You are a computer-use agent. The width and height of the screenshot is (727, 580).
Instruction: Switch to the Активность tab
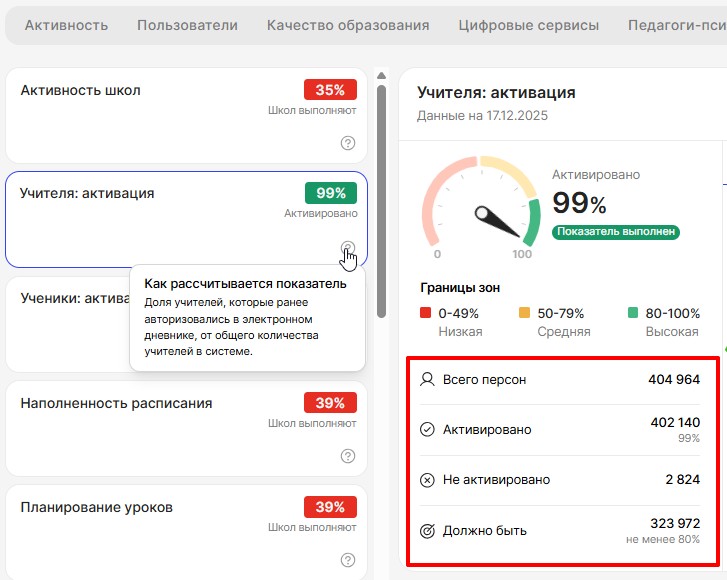pos(66,25)
